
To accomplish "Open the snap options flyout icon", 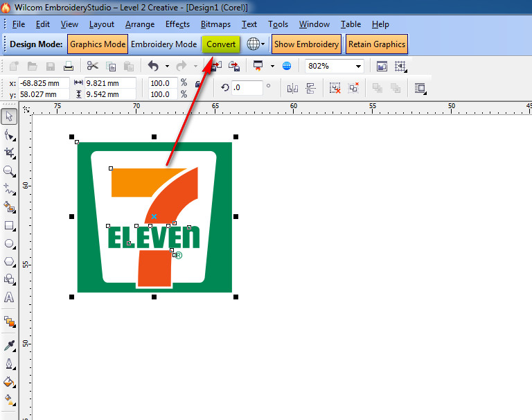I will point(400,66).
